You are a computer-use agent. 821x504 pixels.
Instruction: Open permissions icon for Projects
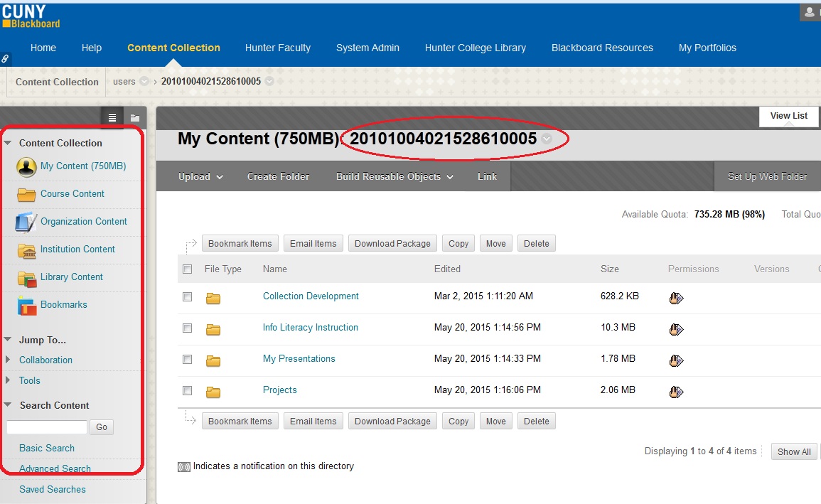pyautogui.click(x=677, y=392)
